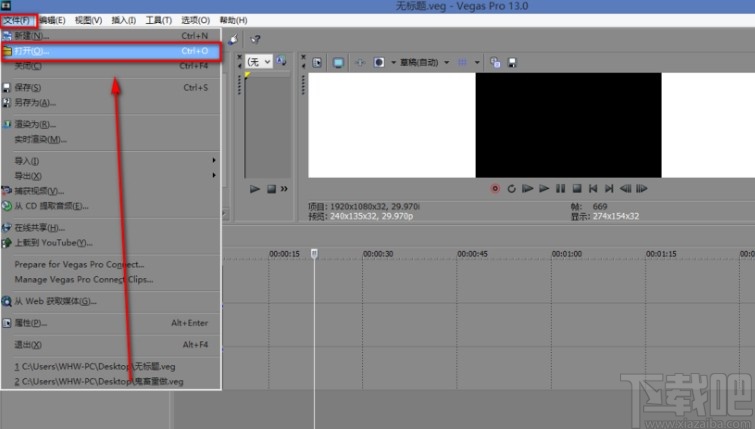Click the paint tool icon beside What's This
The image size is (755, 429).
click(233, 39)
